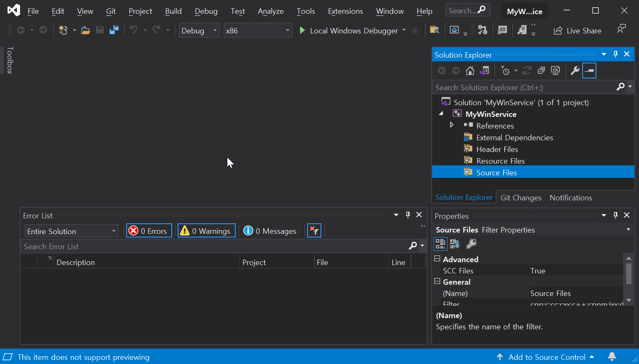Image resolution: width=639 pixels, height=364 pixels.
Task: Click Categorized view icon in Properties panel
Action: 440,244
